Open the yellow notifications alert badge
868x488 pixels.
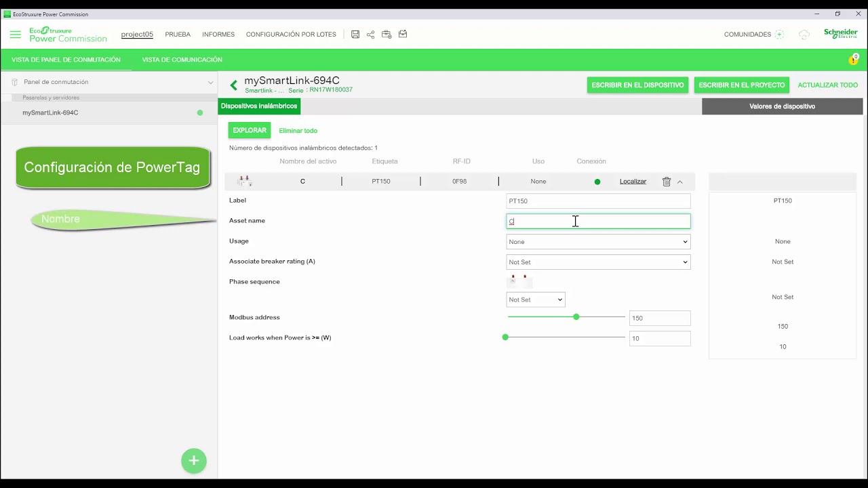click(853, 60)
